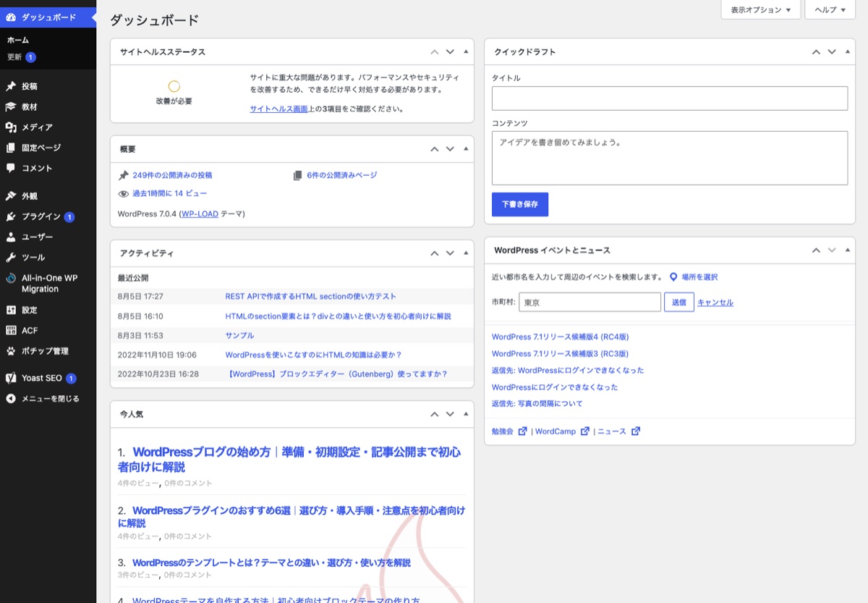Click the ホーム submenu item
This screenshot has width=868, height=603.
18,41
